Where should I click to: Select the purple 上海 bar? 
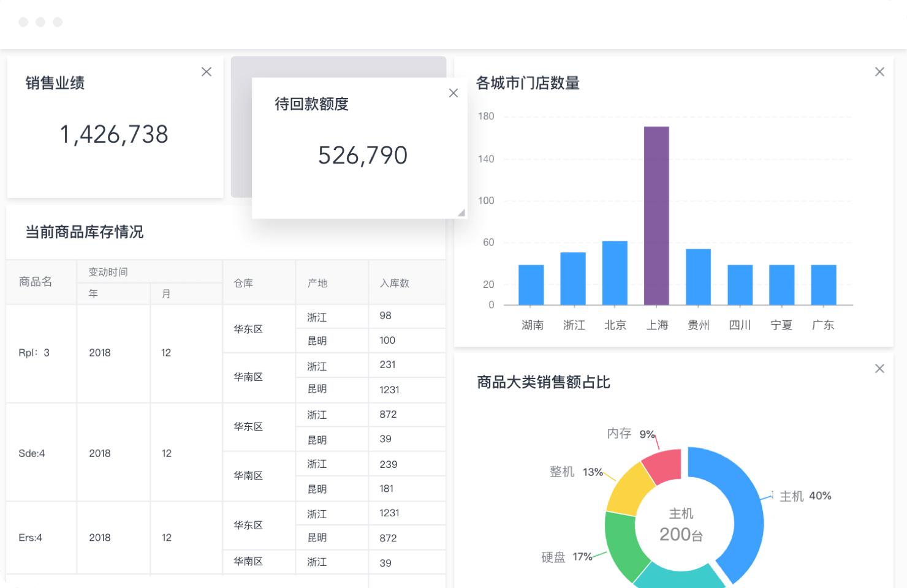coord(656,216)
